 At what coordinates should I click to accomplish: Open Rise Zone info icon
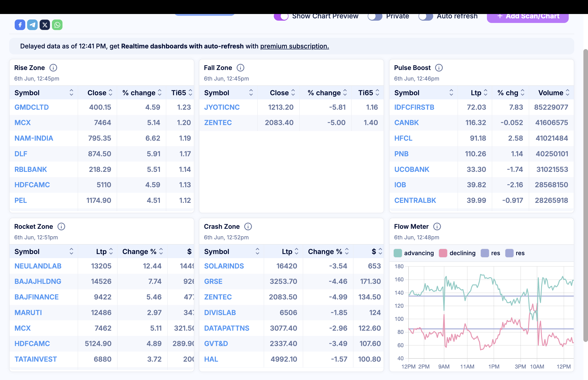pyautogui.click(x=53, y=68)
